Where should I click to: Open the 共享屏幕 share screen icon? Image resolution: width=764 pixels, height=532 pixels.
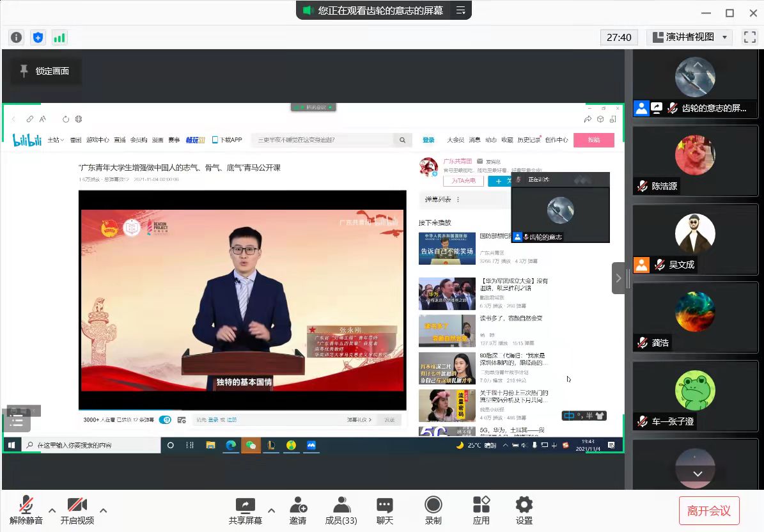tap(246, 510)
